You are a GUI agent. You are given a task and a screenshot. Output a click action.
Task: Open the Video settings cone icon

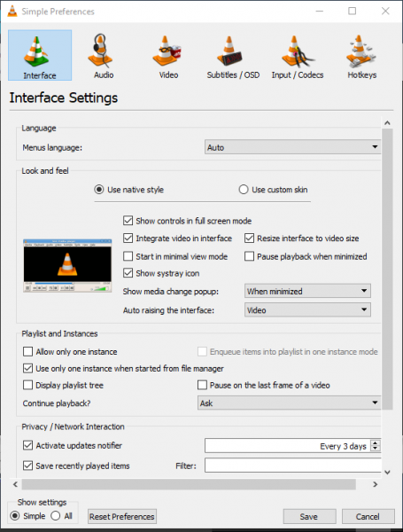[x=167, y=51]
